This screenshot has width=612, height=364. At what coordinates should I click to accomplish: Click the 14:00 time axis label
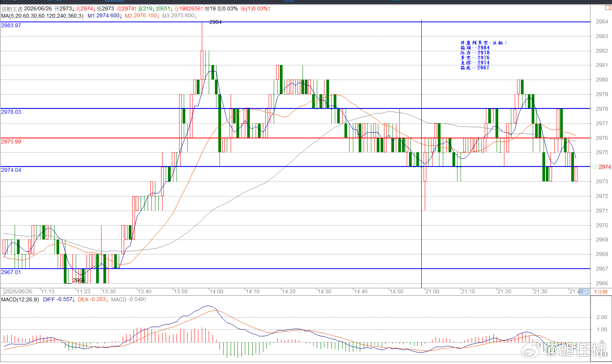pyautogui.click(x=216, y=291)
